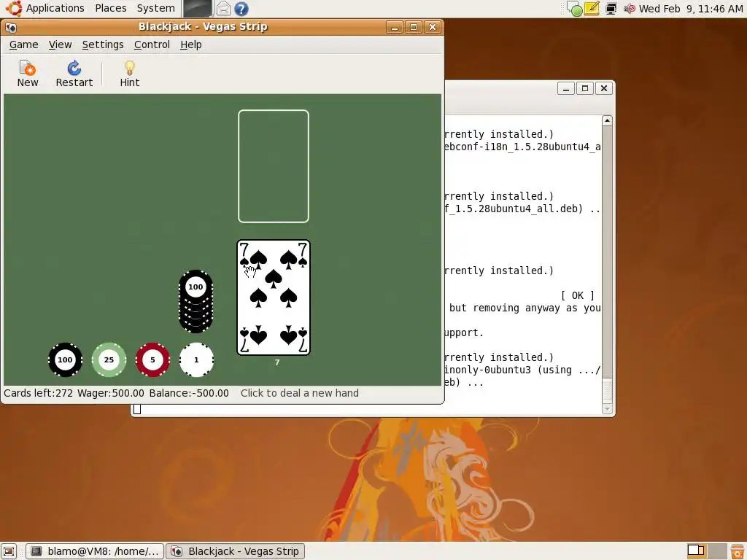
Task: Click the Blackjack window menu icon in titlebar
Action: pyautogui.click(x=11, y=27)
